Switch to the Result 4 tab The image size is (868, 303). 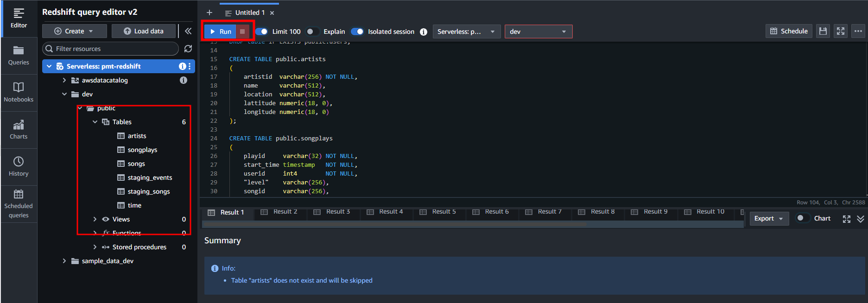coord(385,212)
